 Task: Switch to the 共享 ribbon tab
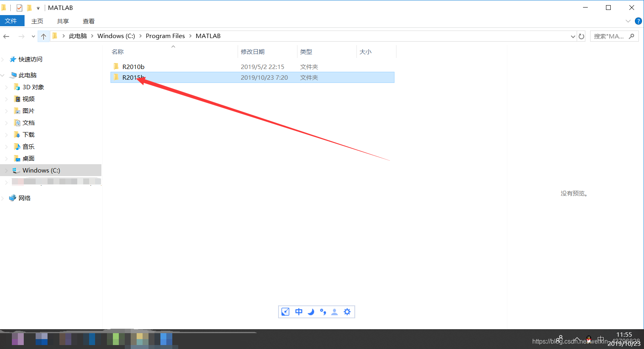pos(63,21)
